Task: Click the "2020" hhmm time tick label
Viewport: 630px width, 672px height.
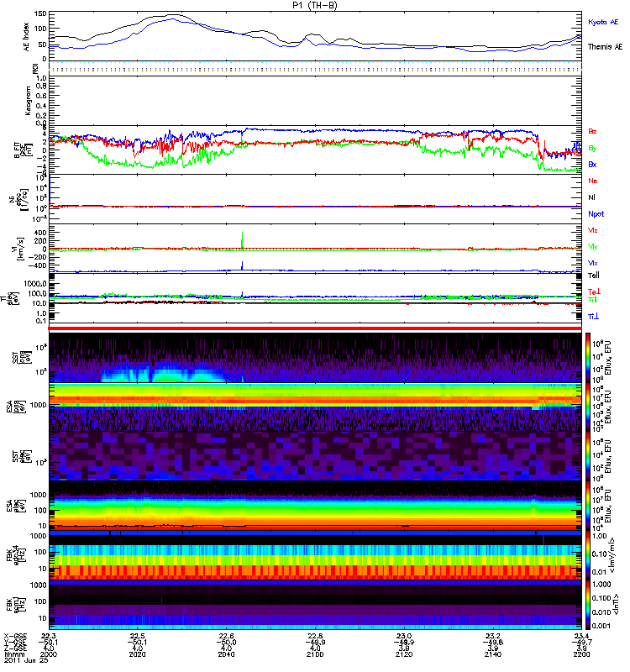Action: coord(137,654)
